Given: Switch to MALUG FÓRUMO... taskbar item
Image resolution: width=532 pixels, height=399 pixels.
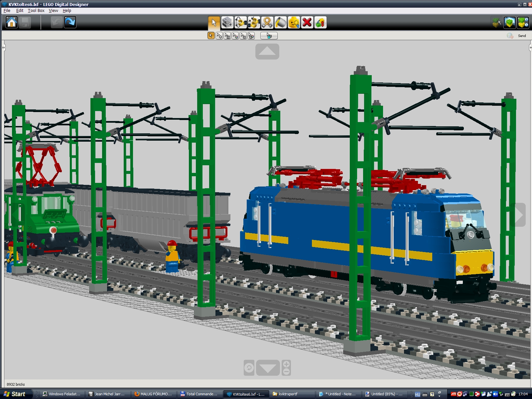Looking at the screenshot, I should click(153, 394).
